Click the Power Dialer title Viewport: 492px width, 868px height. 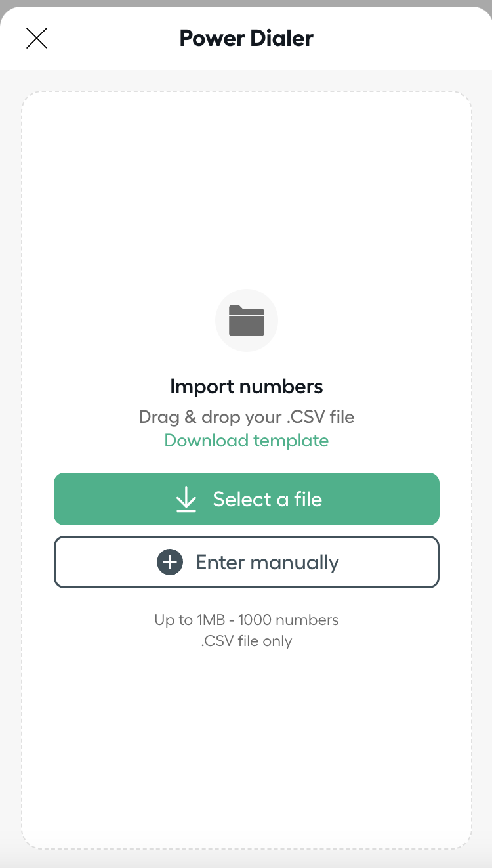pyautogui.click(x=247, y=38)
